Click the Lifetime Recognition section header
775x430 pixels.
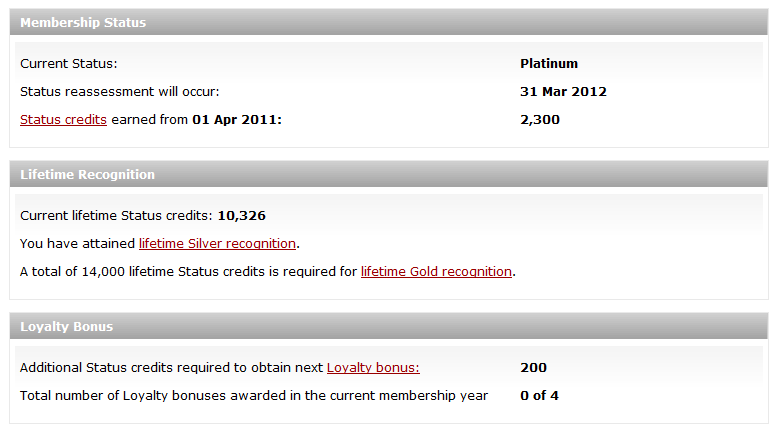point(389,174)
